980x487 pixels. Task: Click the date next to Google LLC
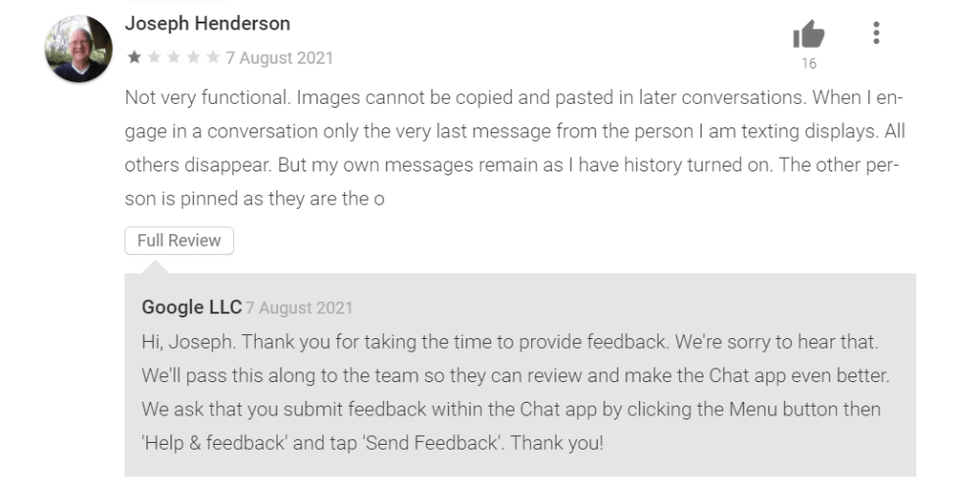click(x=299, y=308)
